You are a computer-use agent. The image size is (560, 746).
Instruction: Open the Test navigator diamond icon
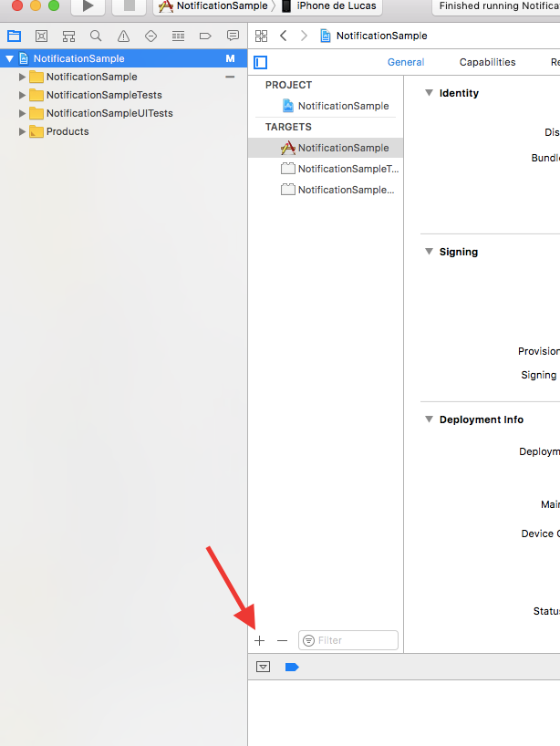click(150, 36)
